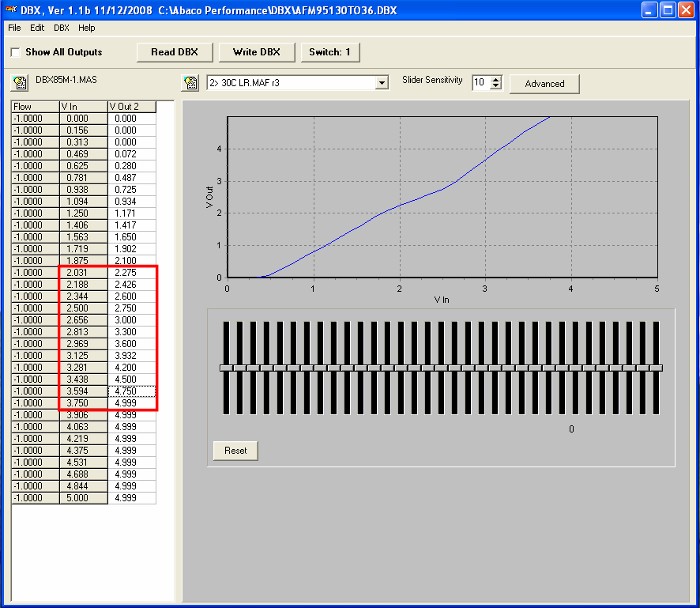This screenshot has height=608, width=700.
Task: Open the DBX menu
Action: [x=61, y=28]
